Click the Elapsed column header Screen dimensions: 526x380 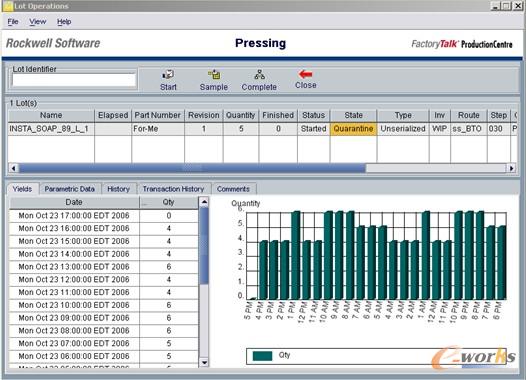coord(113,115)
